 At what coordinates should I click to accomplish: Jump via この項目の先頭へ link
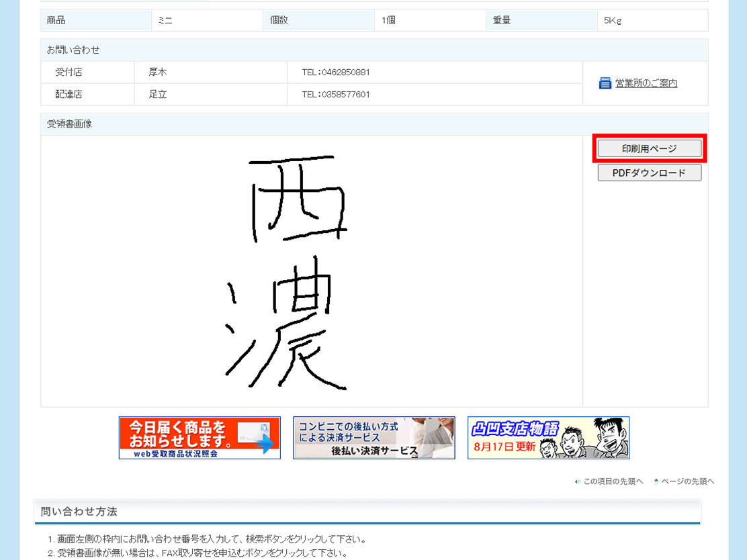(613, 481)
